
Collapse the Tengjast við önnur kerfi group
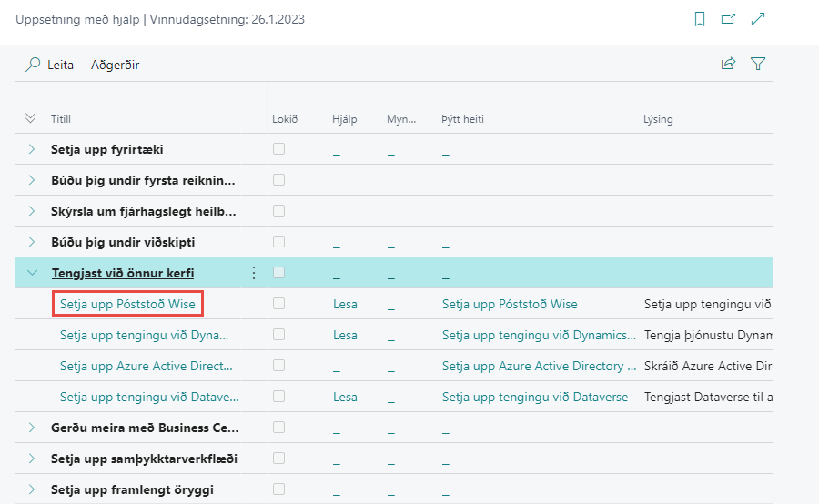(32, 273)
